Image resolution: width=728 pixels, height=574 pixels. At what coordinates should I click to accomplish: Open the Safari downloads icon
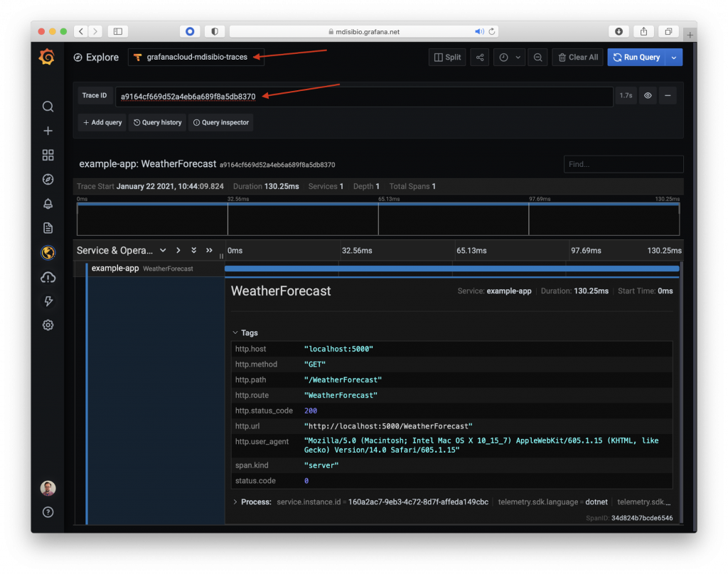click(x=619, y=31)
